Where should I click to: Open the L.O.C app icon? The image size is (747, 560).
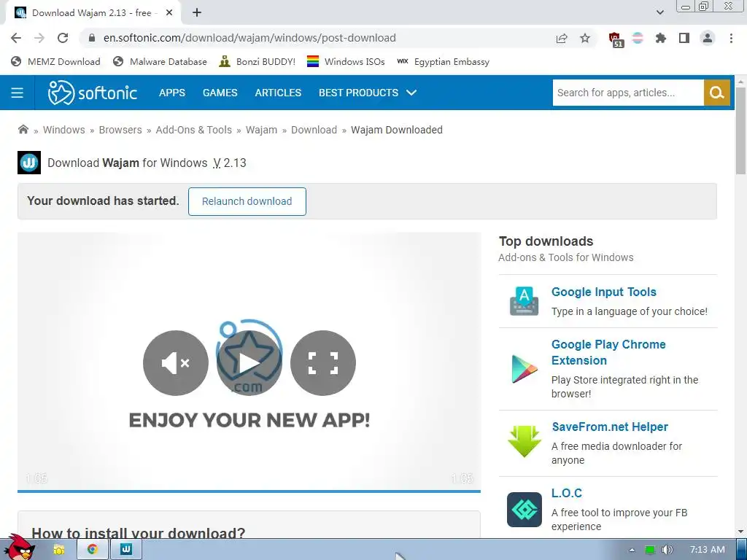click(524, 510)
